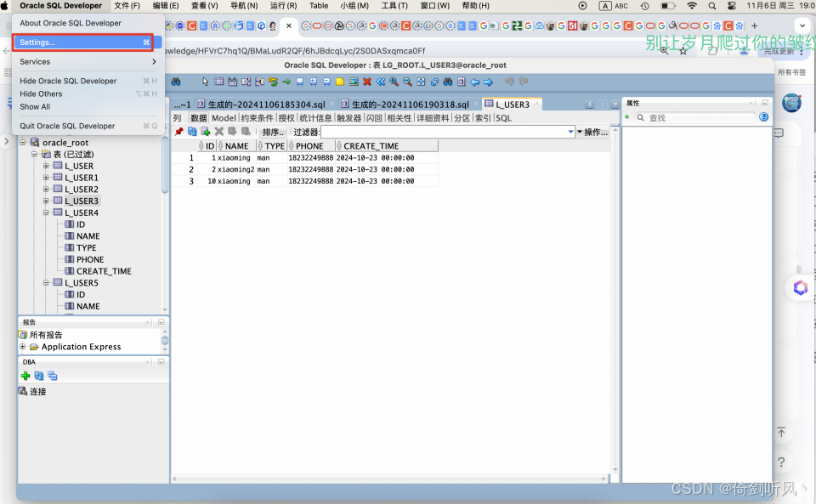Click the 排序.. sort button
Screen dimensions: 816x504
[x=273, y=132]
